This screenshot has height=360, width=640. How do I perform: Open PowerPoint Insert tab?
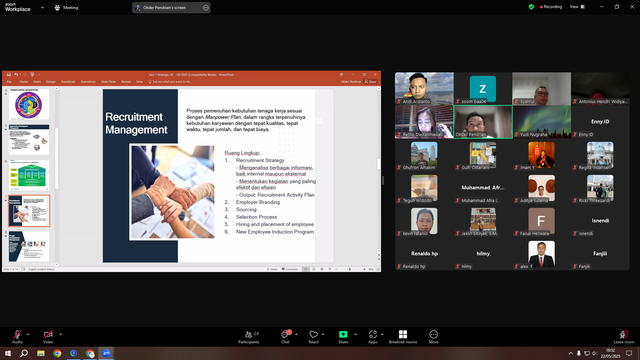point(37,82)
